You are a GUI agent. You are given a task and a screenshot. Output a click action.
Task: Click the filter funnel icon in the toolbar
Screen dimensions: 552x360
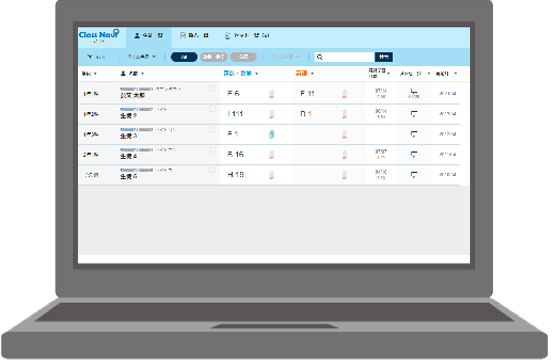(x=90, y=57)
